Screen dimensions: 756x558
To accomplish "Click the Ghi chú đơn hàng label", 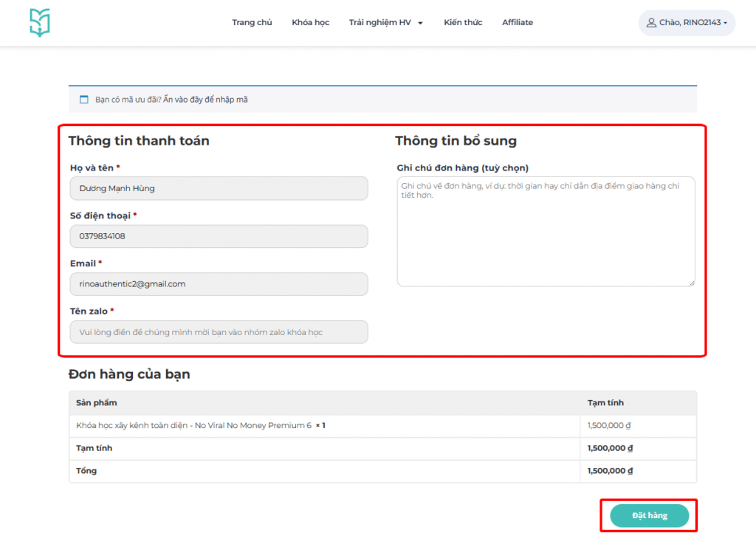I will [x=462, y=168].
